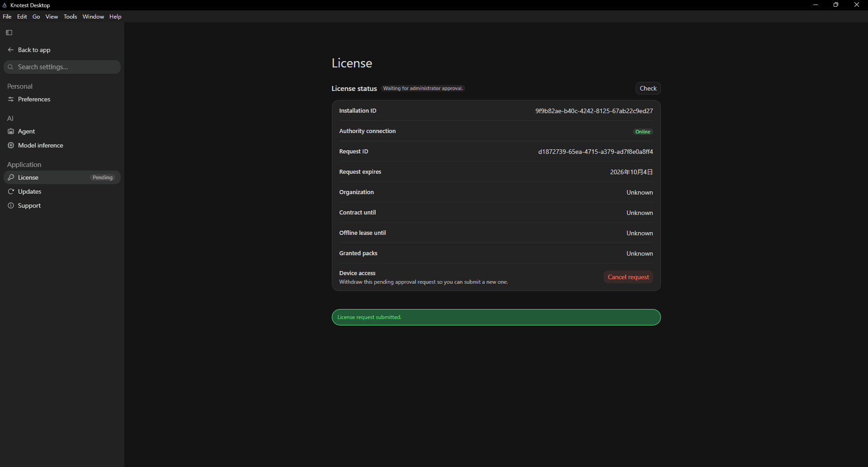The image size is (868, 467).
Task: Click the Model inference chip icon
Action: pyautogui.click(x=11, y=145)
